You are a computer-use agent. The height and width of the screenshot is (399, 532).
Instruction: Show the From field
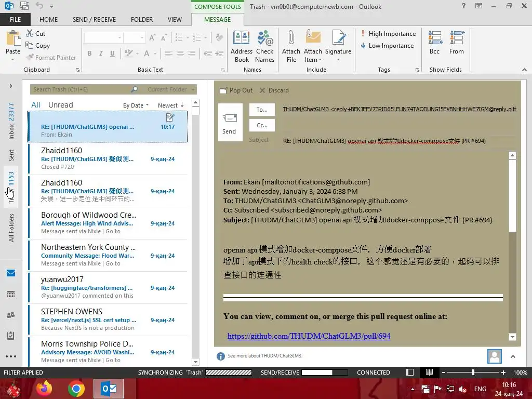(x=457, y=43)
